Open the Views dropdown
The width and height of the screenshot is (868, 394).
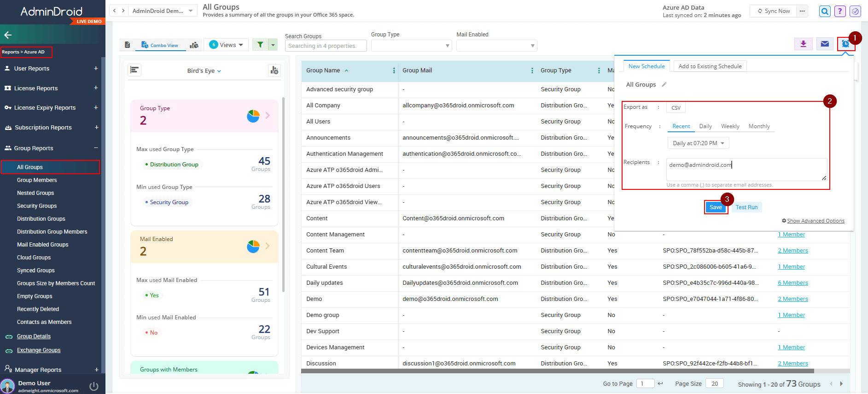[226, 45]
